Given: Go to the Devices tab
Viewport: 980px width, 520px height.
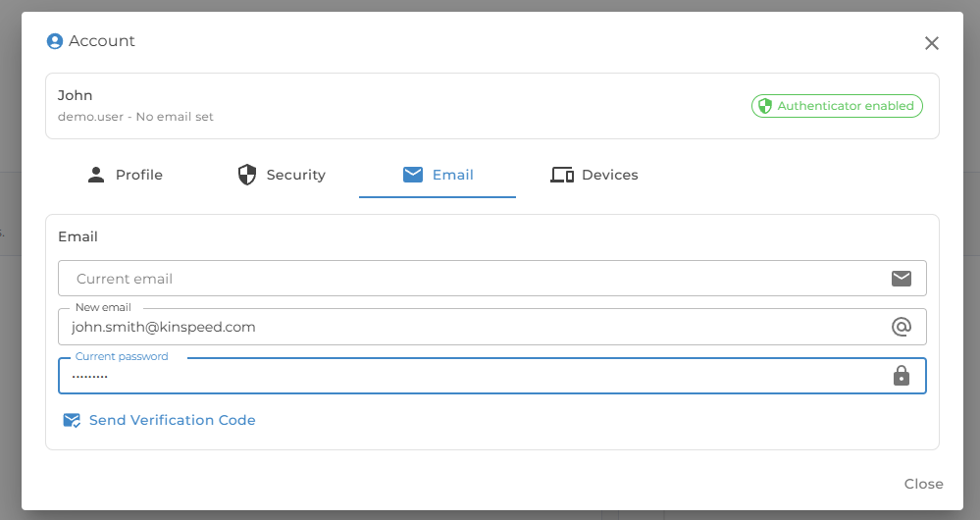Looking at the screenshot, I should click(593, 175).
